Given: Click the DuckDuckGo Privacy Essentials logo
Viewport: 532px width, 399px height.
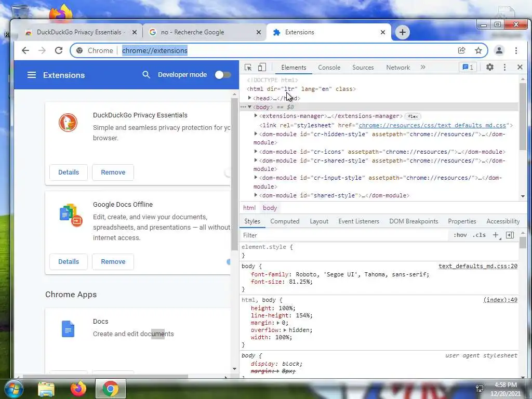Looking at the screenshot, I should coord(68,123).
